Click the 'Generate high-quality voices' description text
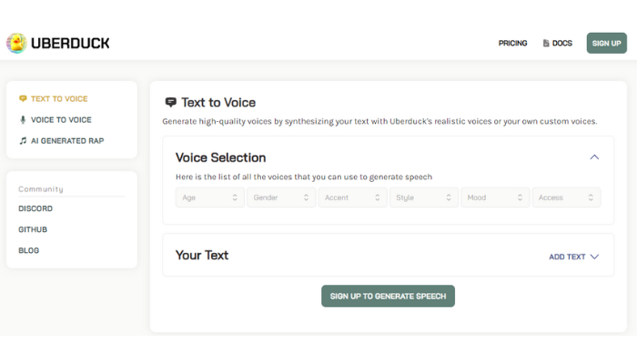 pyautogui.click(x=379, y=121)
